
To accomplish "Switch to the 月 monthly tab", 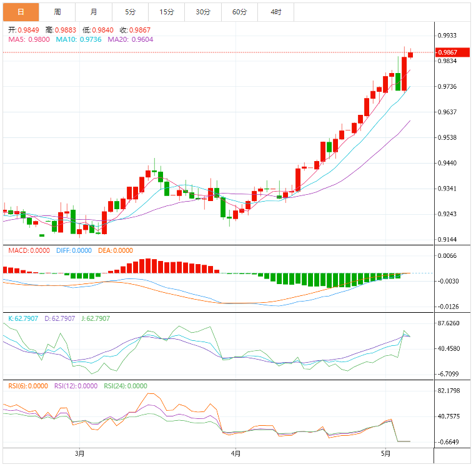I will (x=94, y=12).
